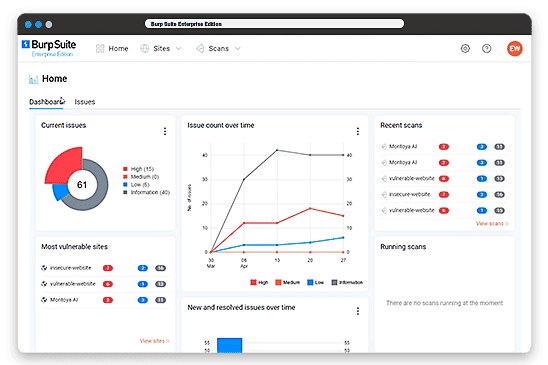Open insecure-website in Most vulnerable sites

click(71, 268)
